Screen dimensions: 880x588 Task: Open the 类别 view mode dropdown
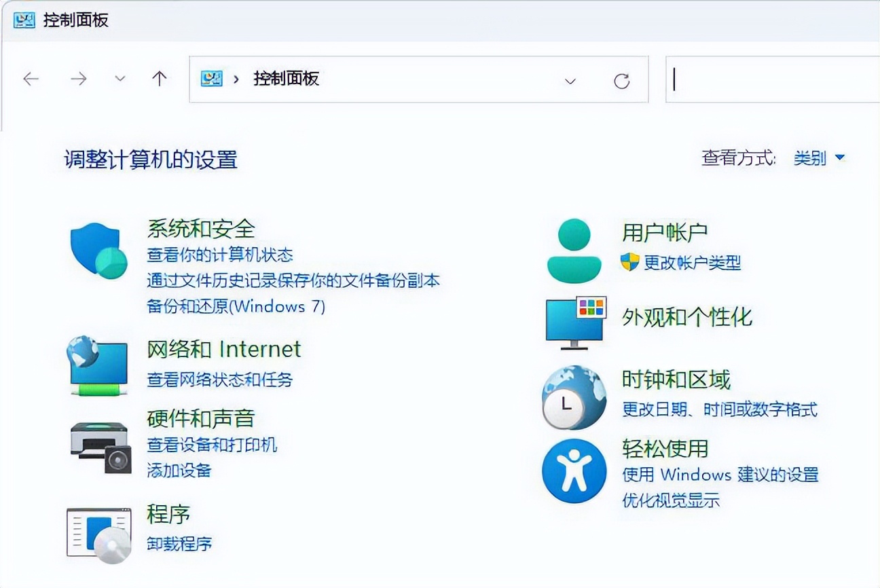point(818,158)
